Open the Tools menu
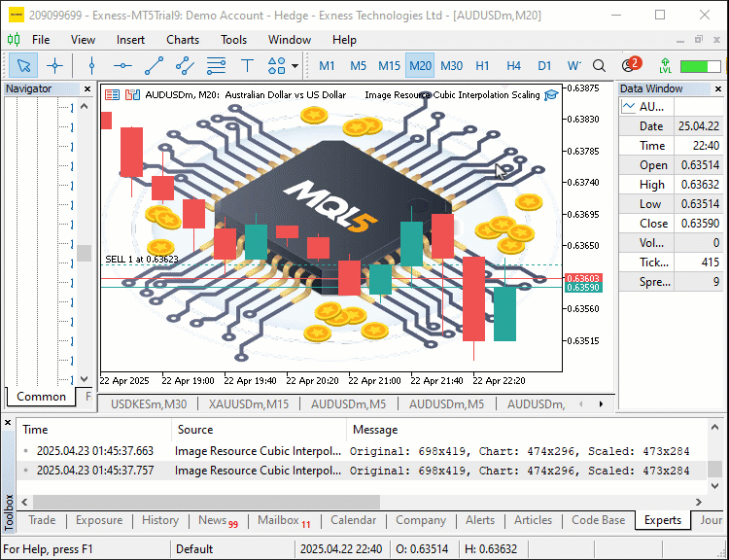Viewport: 729px width, 560px height. click(x=233, y=40)
